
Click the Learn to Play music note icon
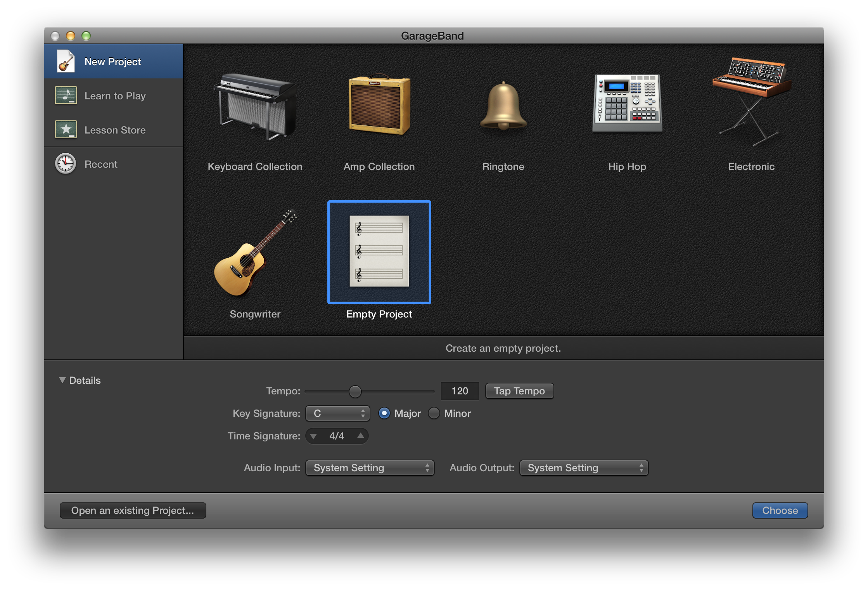[66, 95]
